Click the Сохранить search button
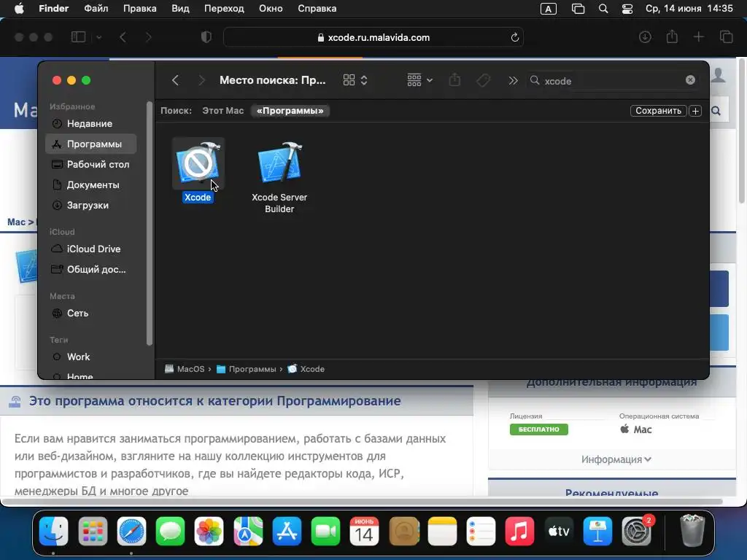This screenshot has width=747, height=560. pos(658,111)
